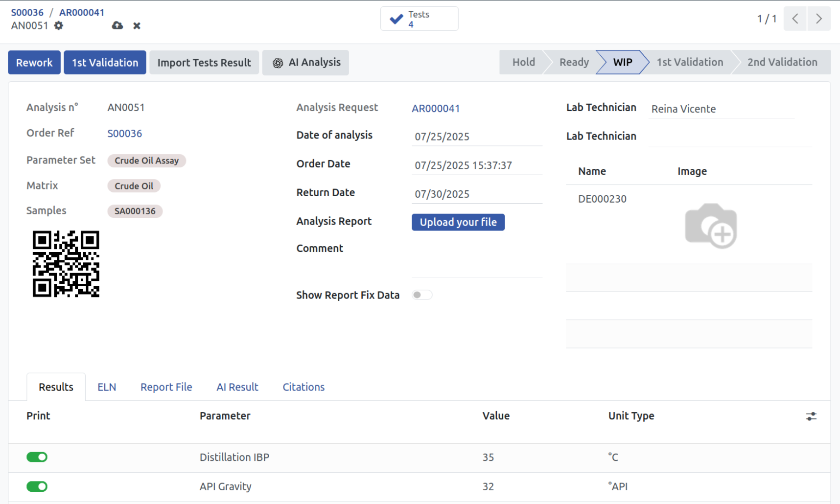Toggle Show Report Fix Data switch
This screenshot has height=504, width=840.
[x=421, y=295]
